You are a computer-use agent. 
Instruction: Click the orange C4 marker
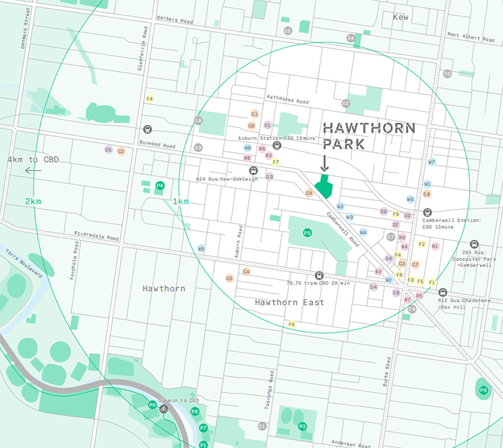tap(246, 272)
